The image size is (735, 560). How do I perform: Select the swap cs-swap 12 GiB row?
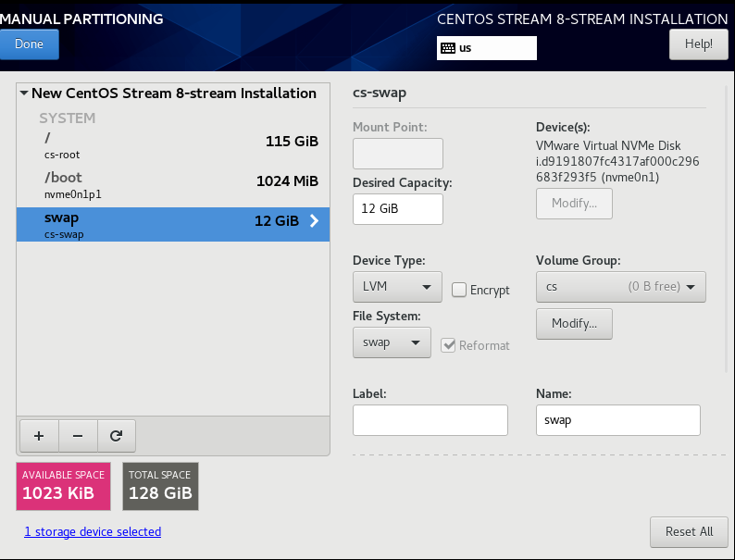click(173, 225)
